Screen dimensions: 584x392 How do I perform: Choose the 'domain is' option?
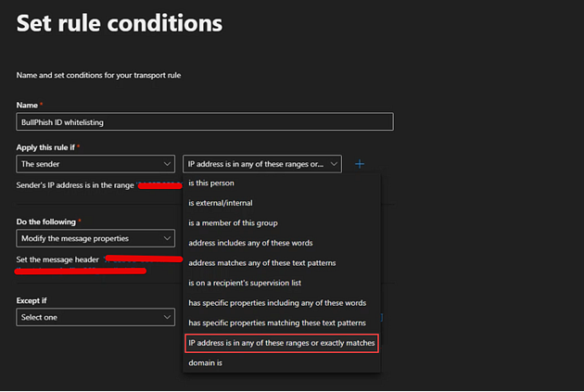pos(206,363)
